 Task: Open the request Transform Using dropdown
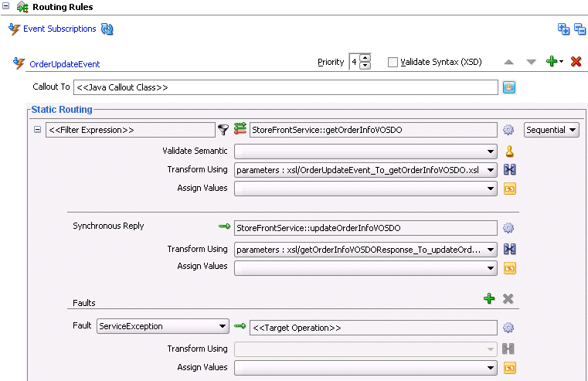pyautogui.click(x=365, y=170)
